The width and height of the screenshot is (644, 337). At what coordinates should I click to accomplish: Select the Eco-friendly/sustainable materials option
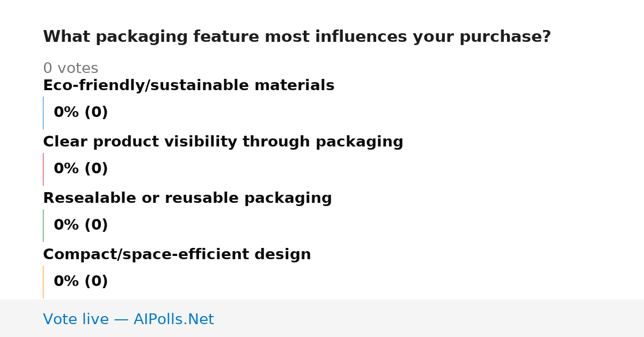[x=188, y=86]
